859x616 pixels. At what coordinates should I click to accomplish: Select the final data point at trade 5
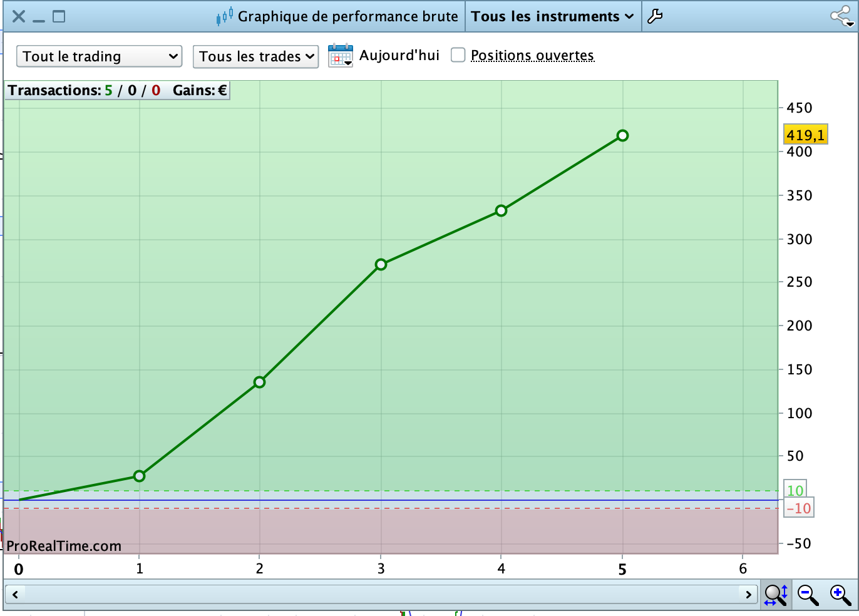click(x=622, y=136)
